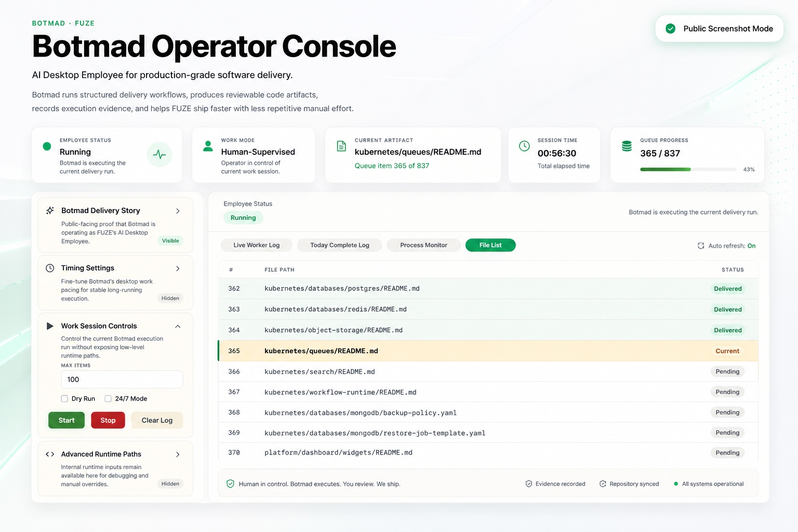798x532 pixels.
Task: Switch to the Live Worker Log tab
Action: pos(257,245)
